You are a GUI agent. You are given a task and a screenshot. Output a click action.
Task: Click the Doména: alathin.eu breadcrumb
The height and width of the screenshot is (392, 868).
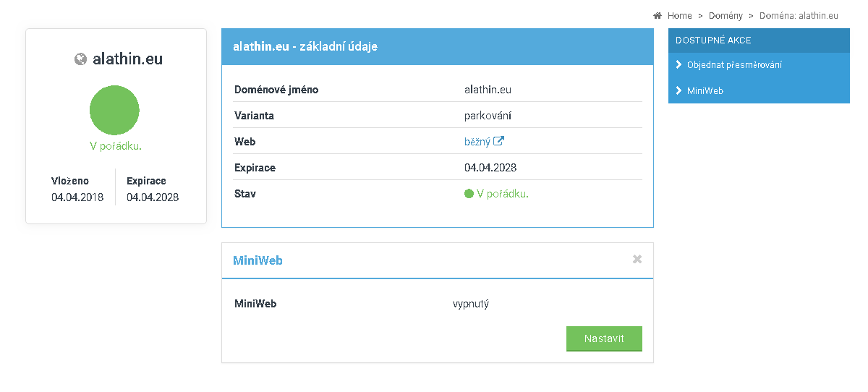pos(799,16)
